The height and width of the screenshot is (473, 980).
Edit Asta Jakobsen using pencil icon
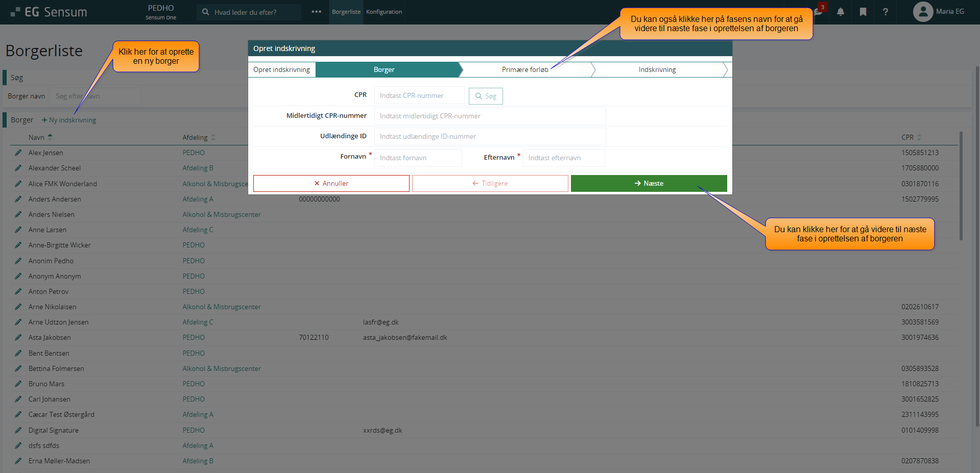tap(18, 337)
